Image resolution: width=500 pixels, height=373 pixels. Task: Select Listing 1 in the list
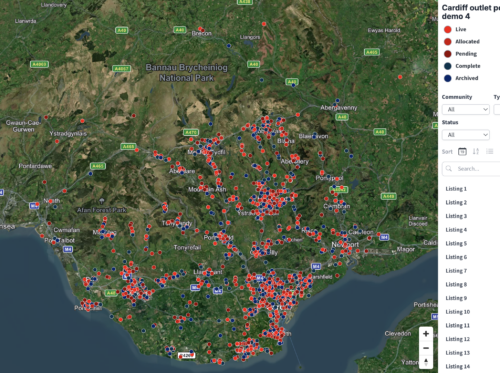pos(456,189)
